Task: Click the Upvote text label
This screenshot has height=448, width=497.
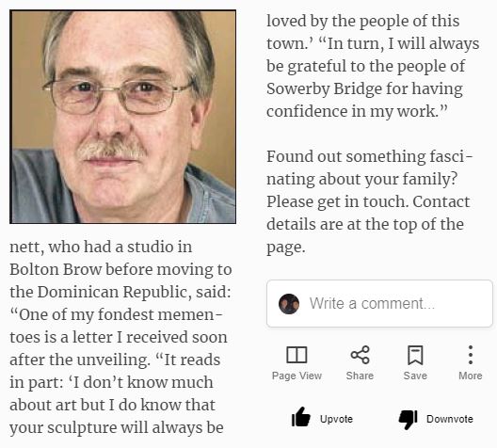Action: [336, 419]
